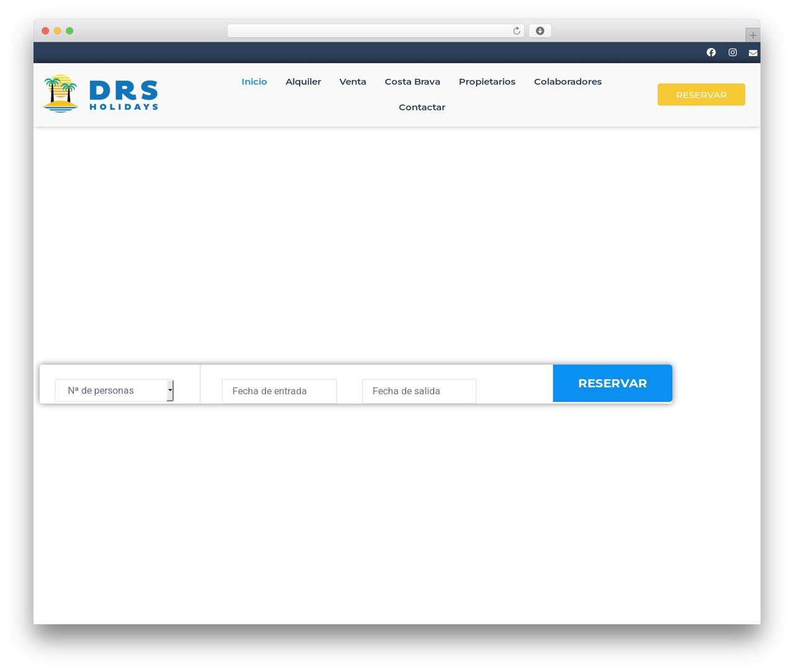The width and height of the screenshot is (794, 672).
Task: Click the blue RESERVAR search button
Action: (612, 383)
